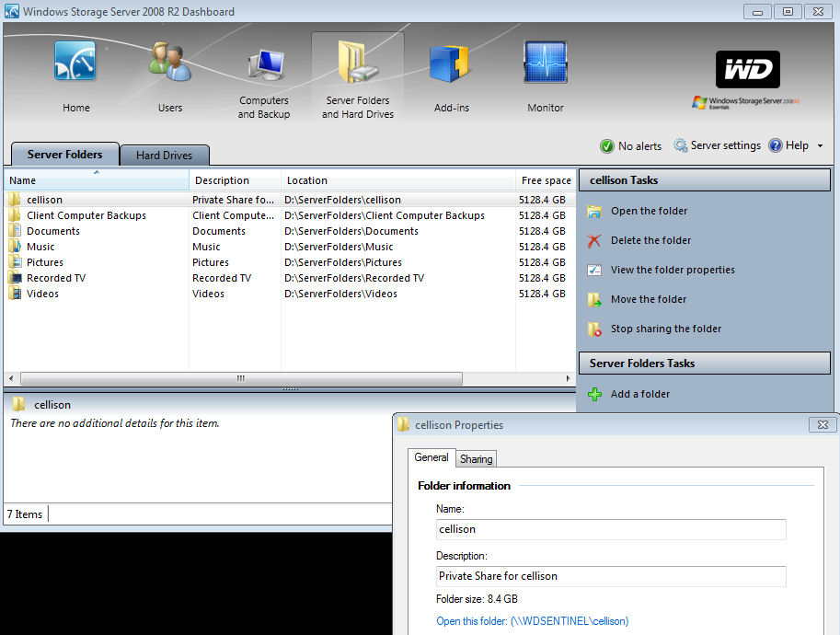Screen dimensions: 840x635
Task: Click the Private Share fo... description cell
Action: click(233, 200)
